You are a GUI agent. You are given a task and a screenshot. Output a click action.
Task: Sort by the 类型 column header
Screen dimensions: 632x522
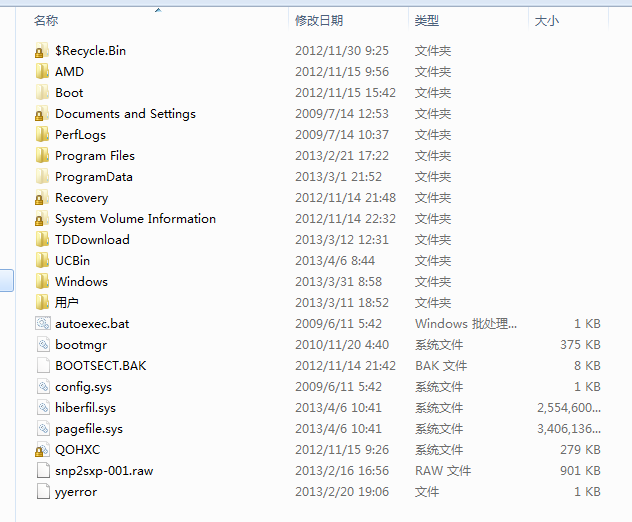[x=427, y=21]
